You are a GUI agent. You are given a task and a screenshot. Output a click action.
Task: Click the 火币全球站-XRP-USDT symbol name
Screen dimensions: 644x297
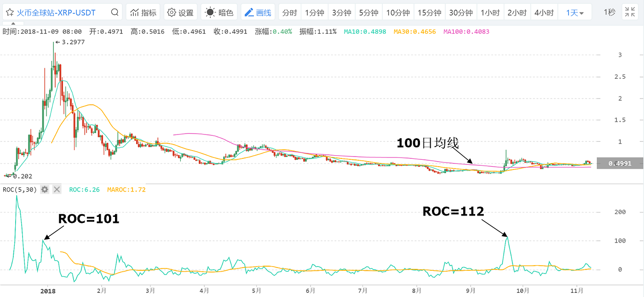56,12
